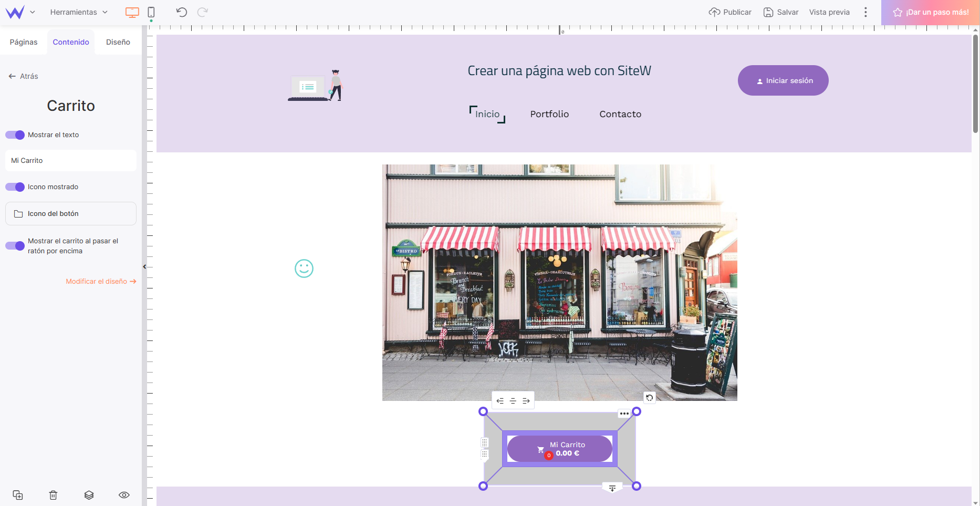Viewport: 980px width, 506px height.
Task: Click the shopping cart icon with badge
Action: [x=541, y=451]
